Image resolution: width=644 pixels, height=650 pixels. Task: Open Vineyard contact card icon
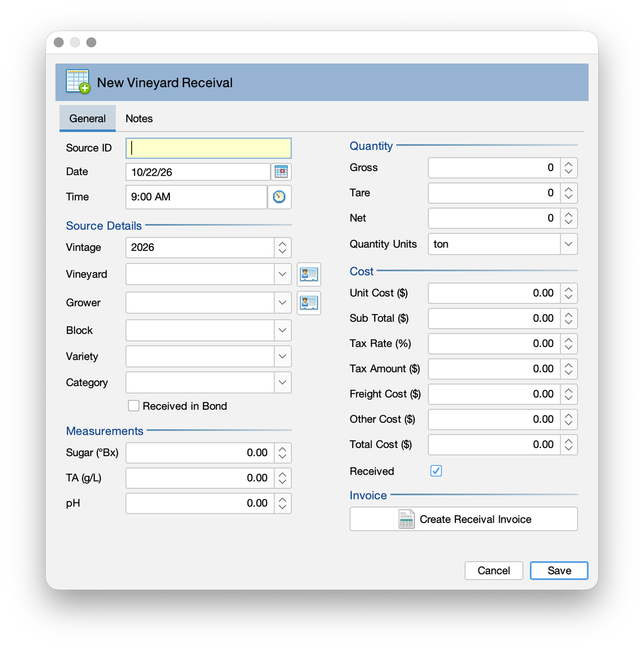(x=308, y=274)
